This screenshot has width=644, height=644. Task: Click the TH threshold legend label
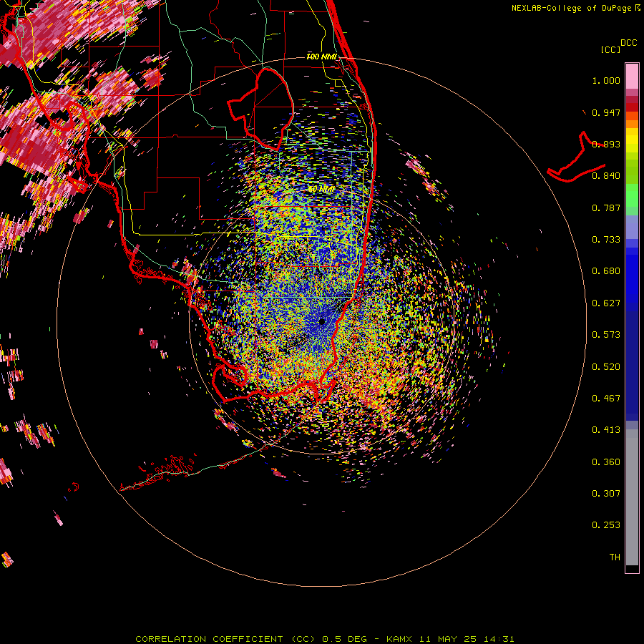pyautogui.click(x=615, y=557)
